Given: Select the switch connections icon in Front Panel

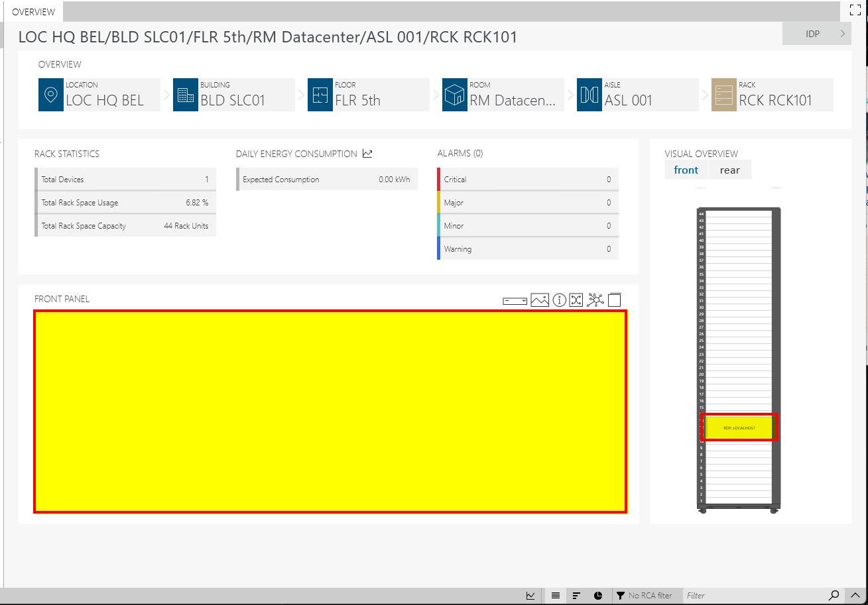Looking at the screenshot, I should [576, 300].
